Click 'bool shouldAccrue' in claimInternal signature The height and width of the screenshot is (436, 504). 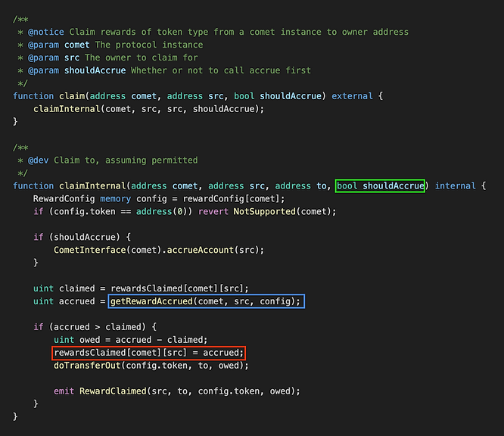pos(380,186)
